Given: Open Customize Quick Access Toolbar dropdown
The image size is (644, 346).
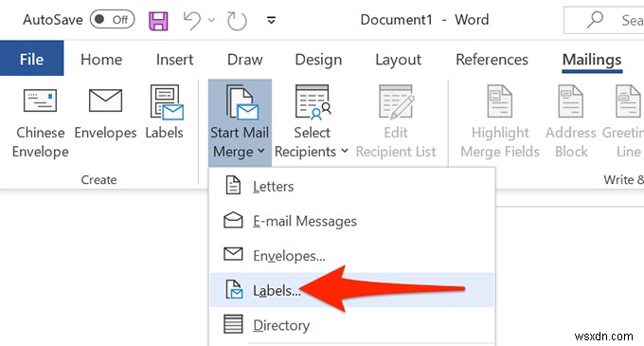Looking at the screenshot, I should (271, 20).
